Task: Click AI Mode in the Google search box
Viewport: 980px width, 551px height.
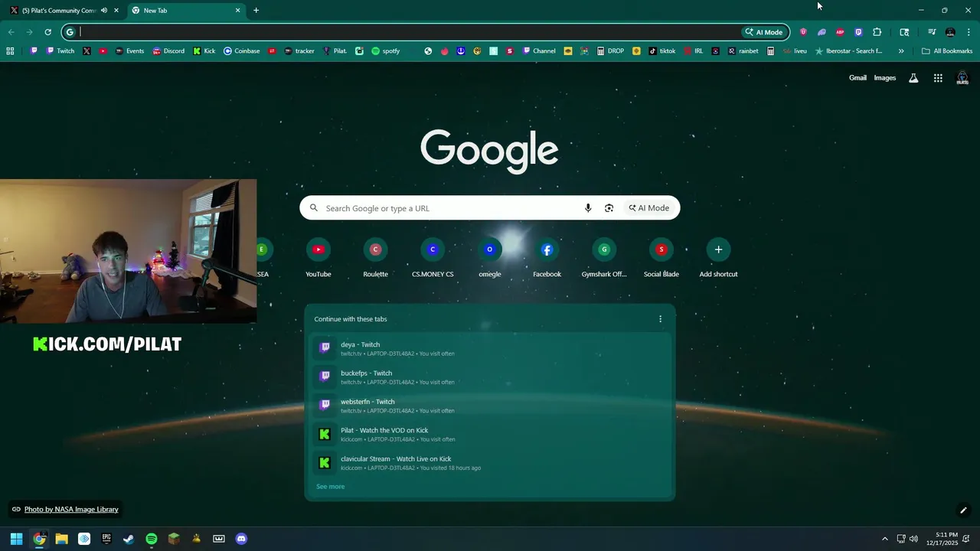Action: coord(649,208)
